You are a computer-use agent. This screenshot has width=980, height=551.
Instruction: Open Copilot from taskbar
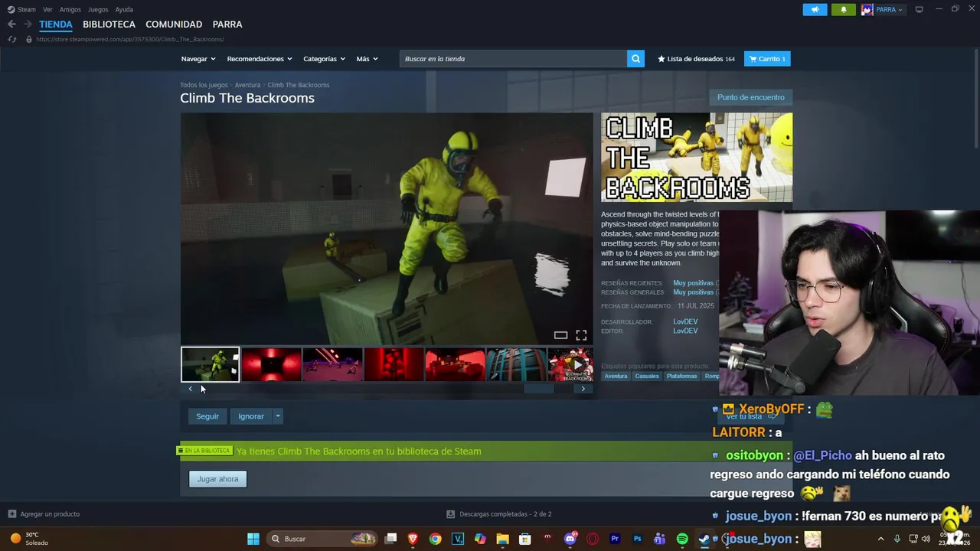(480, 539)
